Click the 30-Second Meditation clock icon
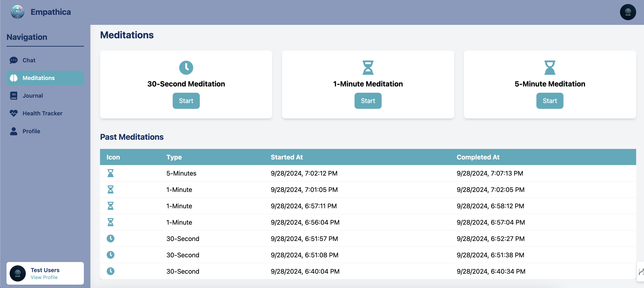This screenshot has width=644, height=288. pos(186,68)
